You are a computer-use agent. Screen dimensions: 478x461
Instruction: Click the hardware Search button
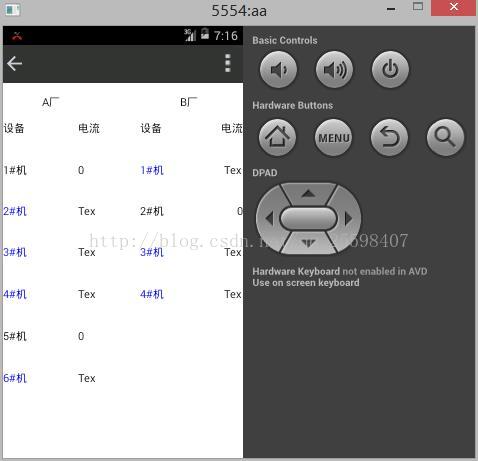(445, 138)
